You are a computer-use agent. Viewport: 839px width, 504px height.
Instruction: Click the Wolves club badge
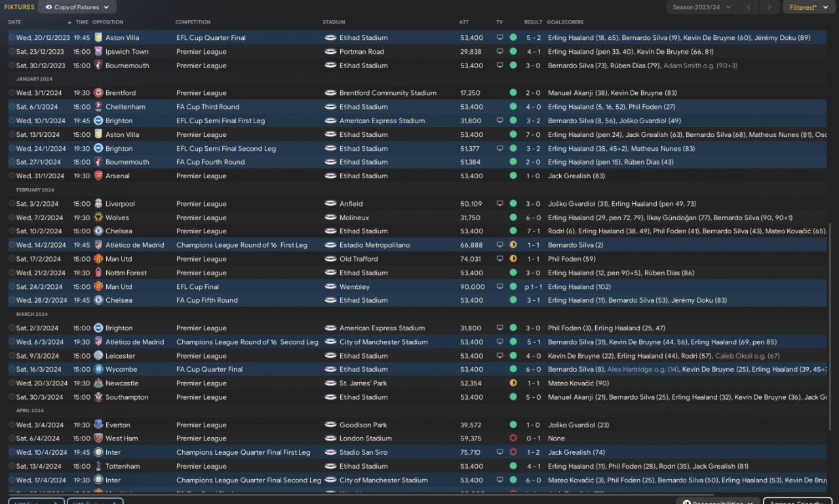coord(98,218)
